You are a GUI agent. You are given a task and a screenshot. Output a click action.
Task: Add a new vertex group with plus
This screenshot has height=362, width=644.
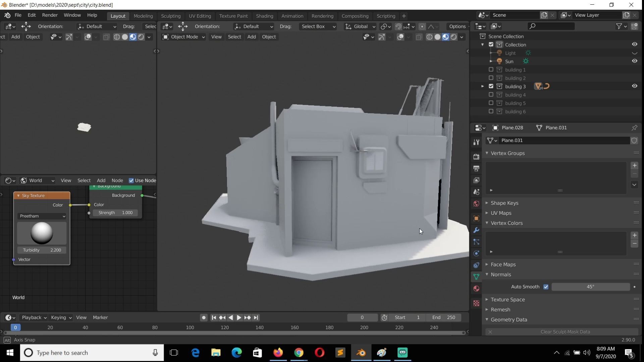coord(634,166)
